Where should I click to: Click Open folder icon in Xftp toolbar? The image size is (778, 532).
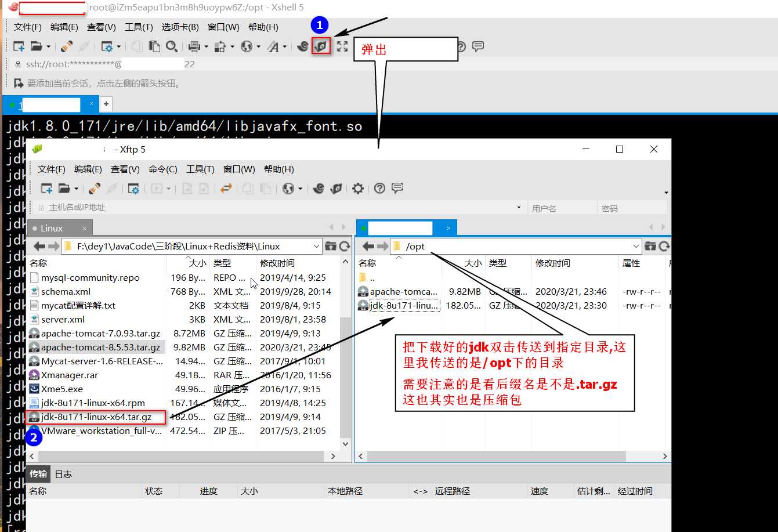pyautogui.click(x=64, y=189)
